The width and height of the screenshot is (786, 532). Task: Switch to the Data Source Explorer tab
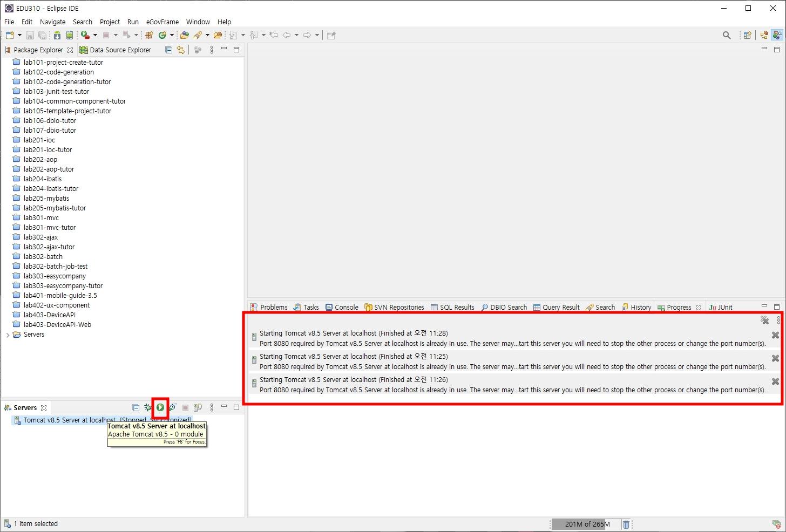pos(115,50)
